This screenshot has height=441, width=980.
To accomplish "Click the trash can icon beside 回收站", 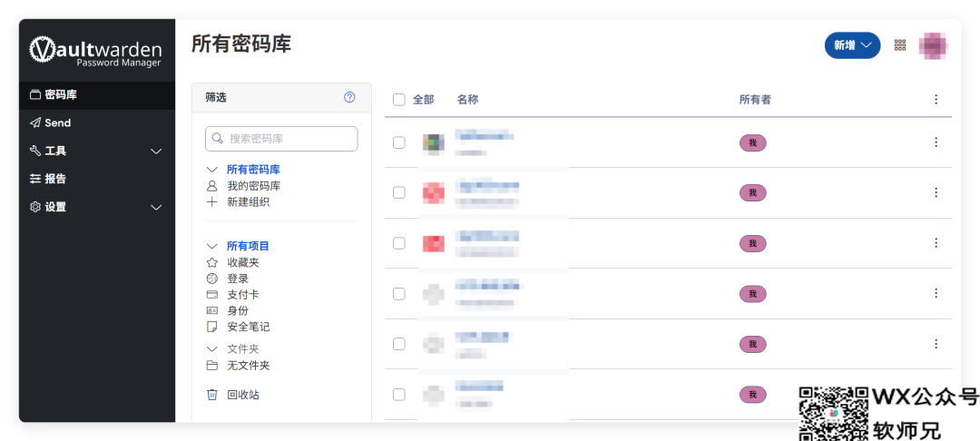I will (212, 395).
